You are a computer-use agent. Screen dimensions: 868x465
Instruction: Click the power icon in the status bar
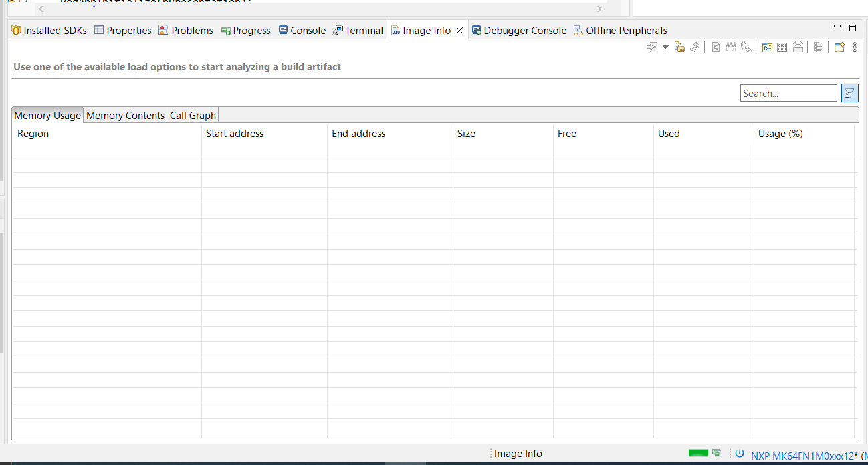pyautogui.click(x=740, y=453)
